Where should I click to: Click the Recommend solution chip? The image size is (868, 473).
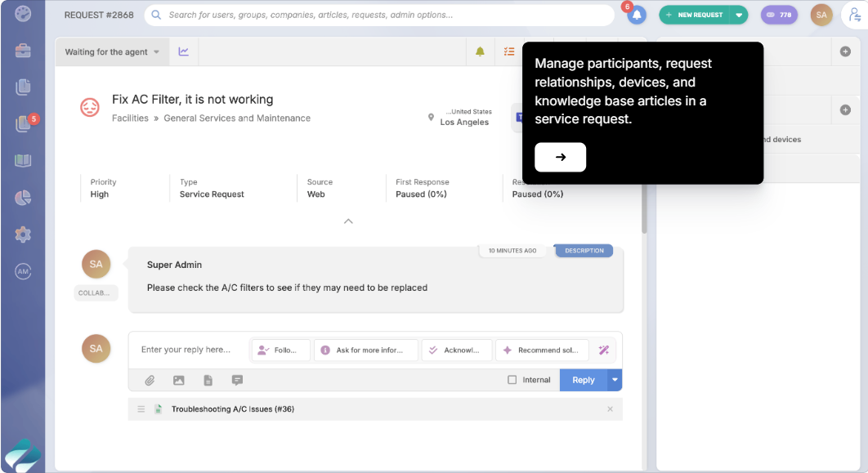[x=543, y=350]
